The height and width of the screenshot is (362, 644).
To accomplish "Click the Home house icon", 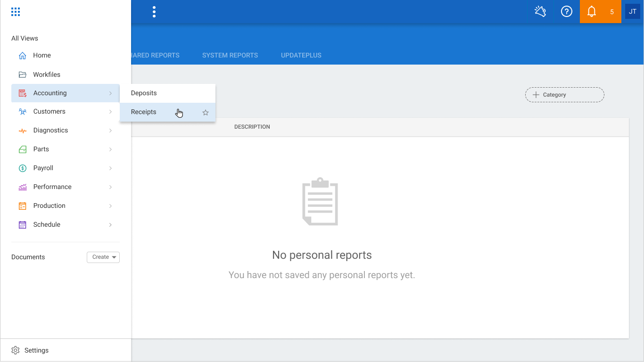I will [22, 56].
